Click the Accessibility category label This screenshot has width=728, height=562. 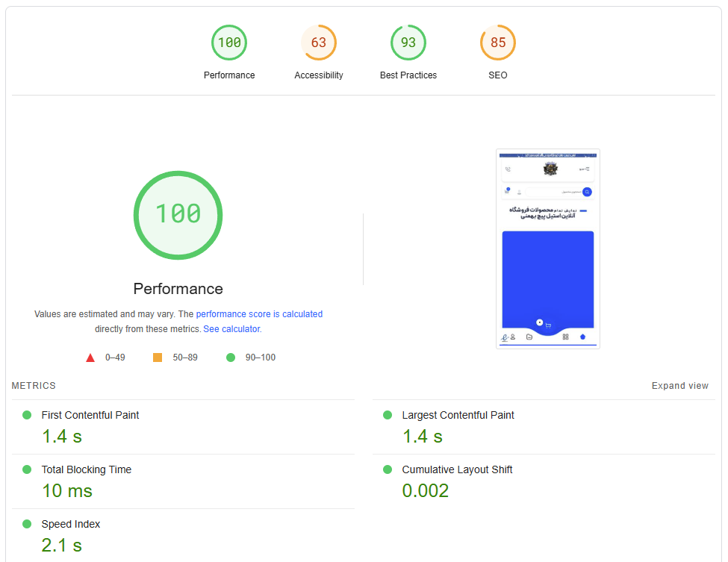(319, 75)
